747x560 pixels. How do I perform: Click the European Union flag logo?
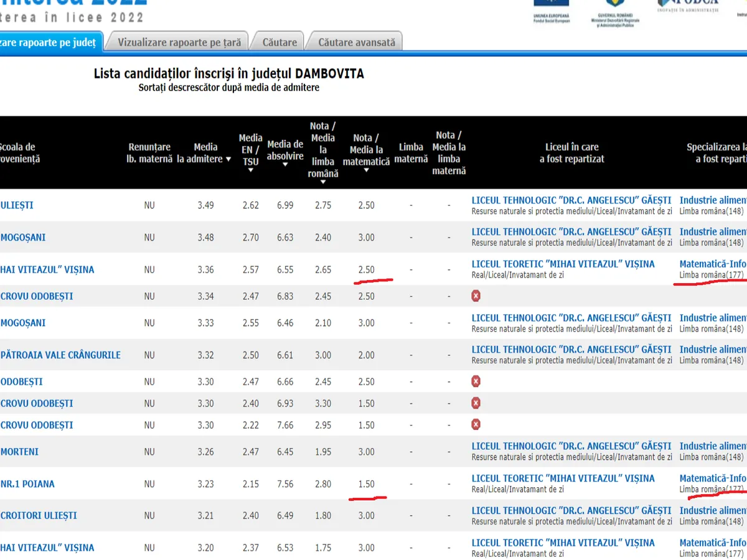551,6
